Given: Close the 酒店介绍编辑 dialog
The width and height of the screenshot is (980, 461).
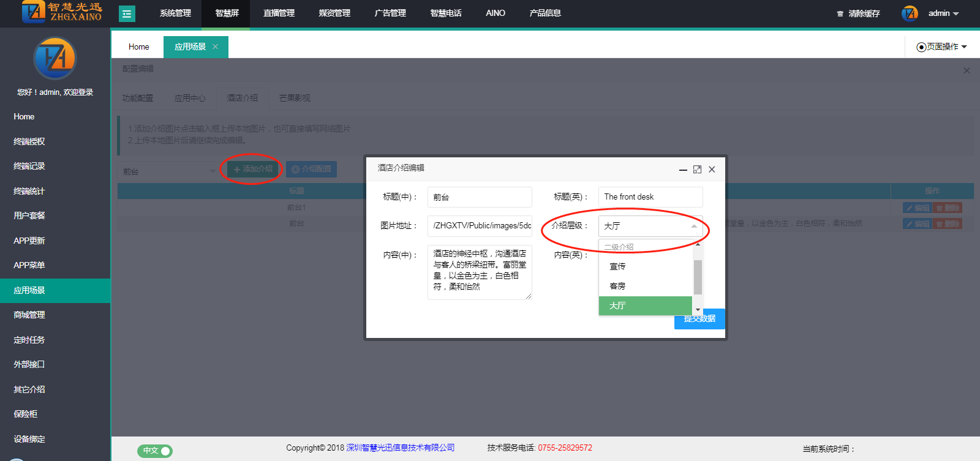Looking at the screenshot, I should tap(712, 170).
